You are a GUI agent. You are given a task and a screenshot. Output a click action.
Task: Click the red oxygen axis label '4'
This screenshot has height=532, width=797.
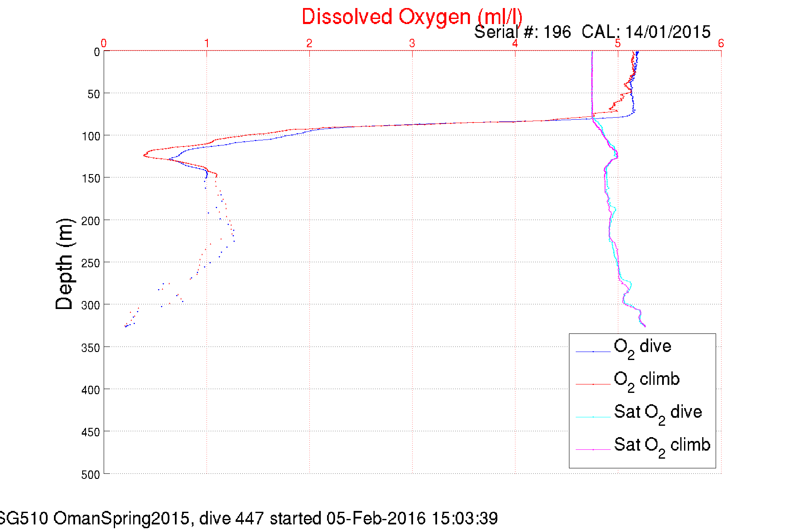pos(515,43)
